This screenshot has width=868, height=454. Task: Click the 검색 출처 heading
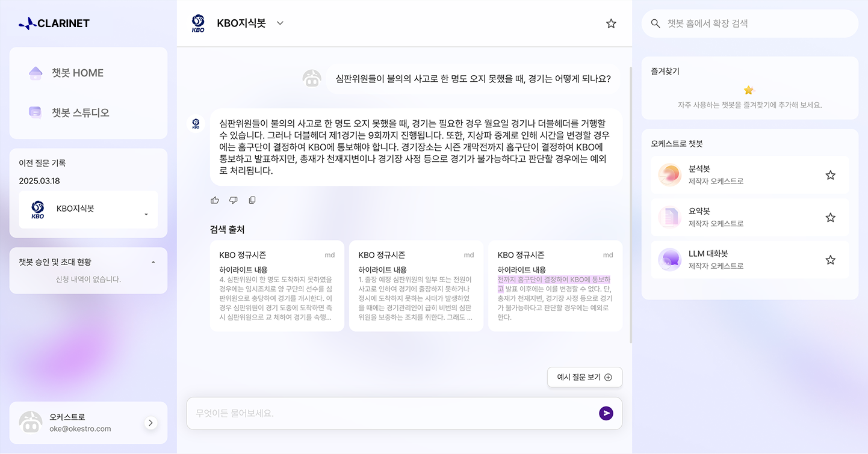pyautogui.click(x=228, y=229)
